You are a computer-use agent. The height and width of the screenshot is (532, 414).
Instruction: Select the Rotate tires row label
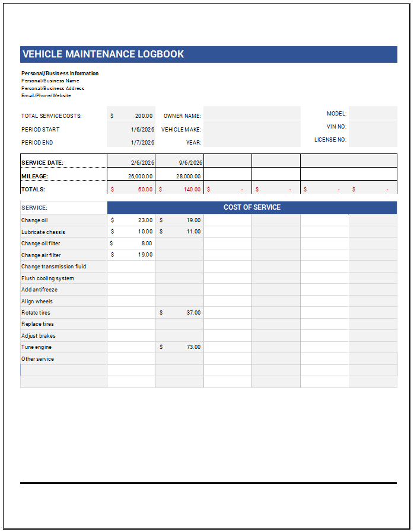click(36, 312)
